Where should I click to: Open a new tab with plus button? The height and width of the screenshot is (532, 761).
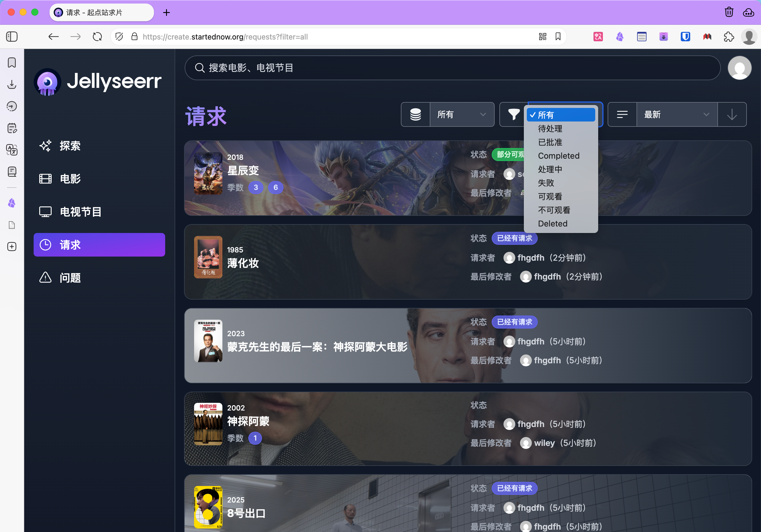[166, 13]
